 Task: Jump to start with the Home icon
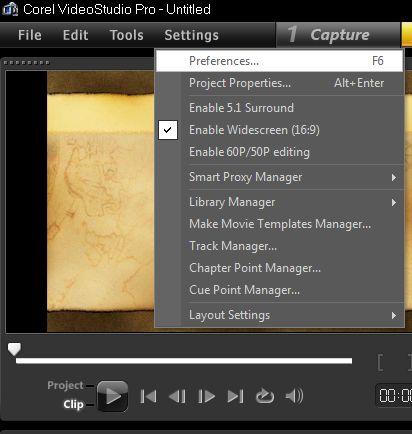point(148,396)
